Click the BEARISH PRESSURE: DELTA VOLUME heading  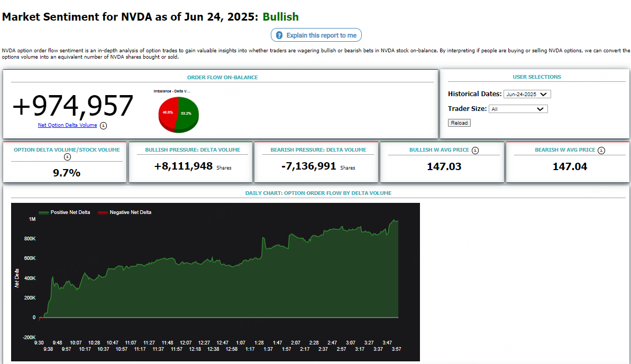(318, 150)
